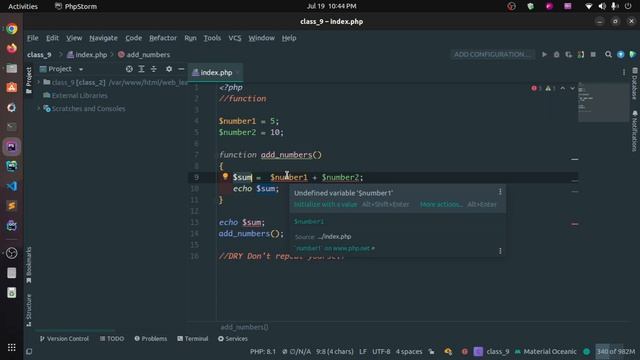This screenshot has width=640, height=360.
Task: Open the Show Applications grid
Action: [11, 347]
